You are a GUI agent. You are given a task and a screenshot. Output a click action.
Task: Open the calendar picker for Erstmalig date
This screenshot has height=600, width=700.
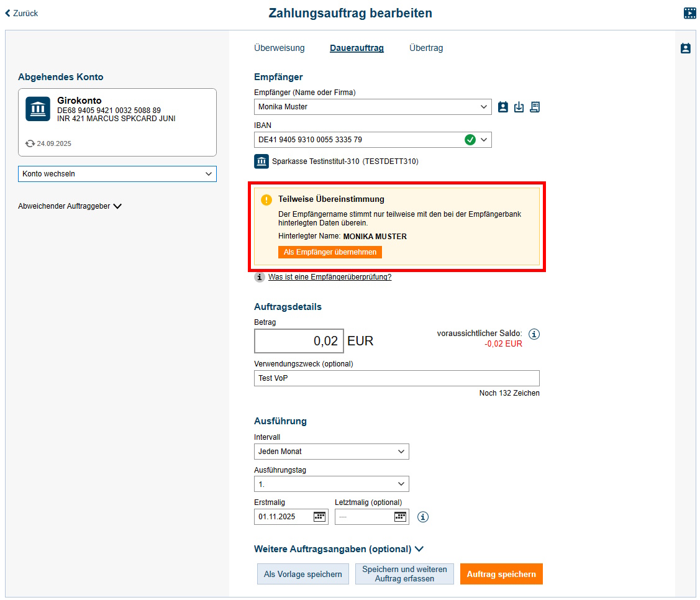(x=319, y=516)
